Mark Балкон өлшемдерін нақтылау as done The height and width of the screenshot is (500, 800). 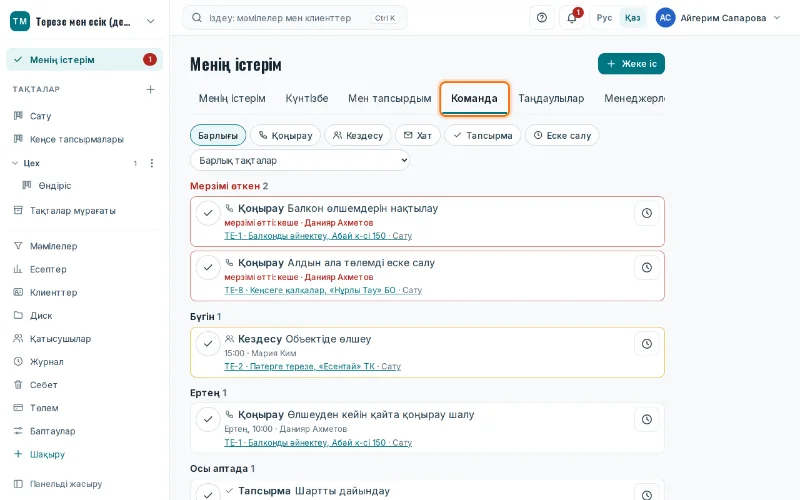[208, 213]
